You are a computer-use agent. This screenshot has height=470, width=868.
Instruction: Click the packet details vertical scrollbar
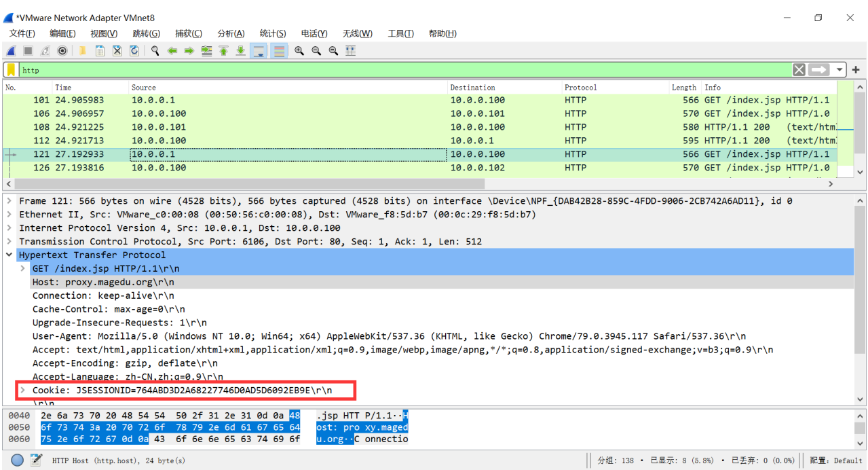pyautogui.click(x=861, y=278)
